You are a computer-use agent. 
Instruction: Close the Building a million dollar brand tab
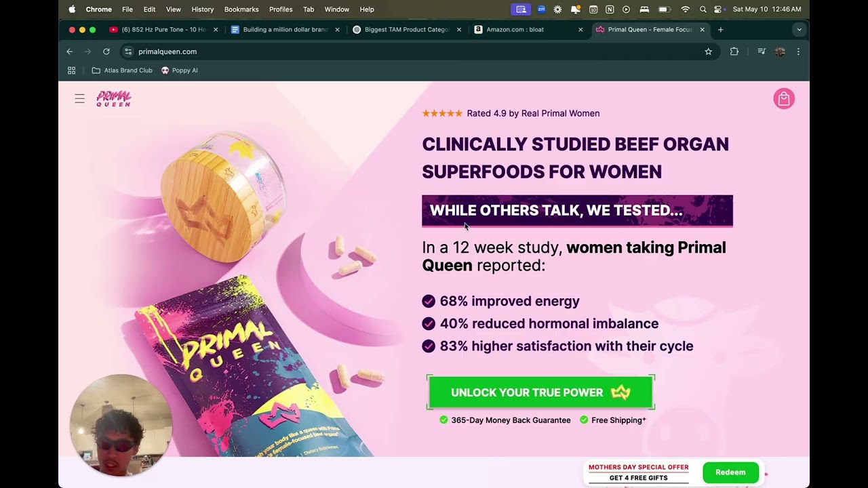click(x=337, y=30)
